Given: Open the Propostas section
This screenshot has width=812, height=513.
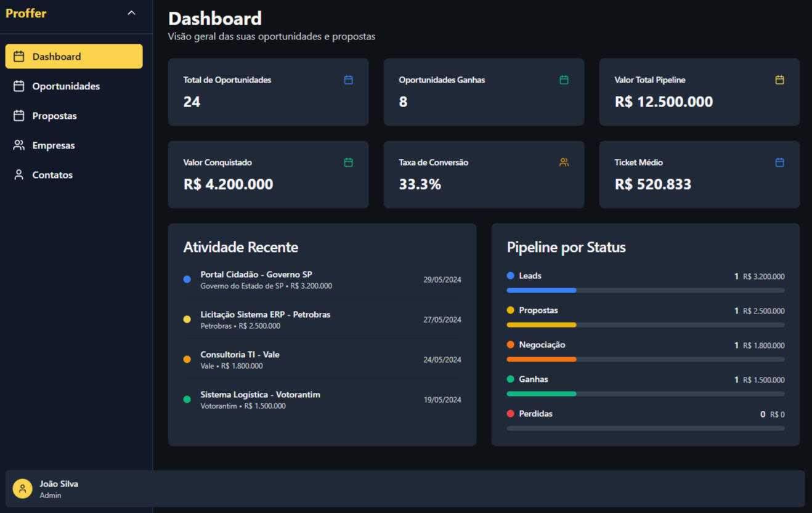Looking at the screenshot, I should [54, 116].
